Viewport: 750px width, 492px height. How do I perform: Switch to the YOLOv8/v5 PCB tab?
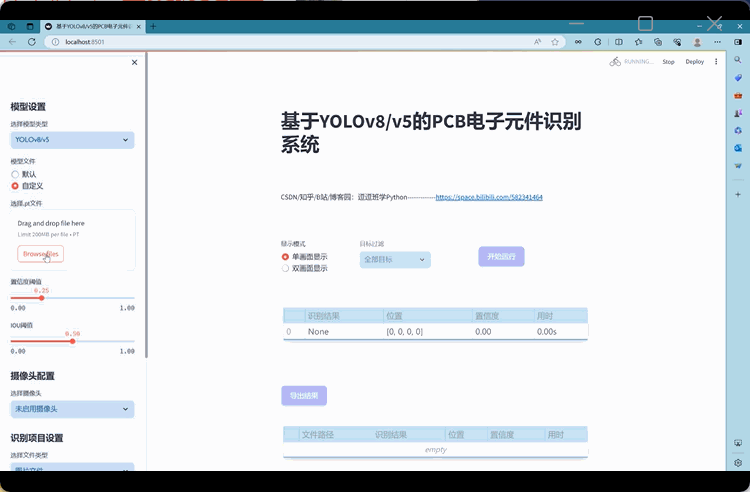click(x=93, y=26)
